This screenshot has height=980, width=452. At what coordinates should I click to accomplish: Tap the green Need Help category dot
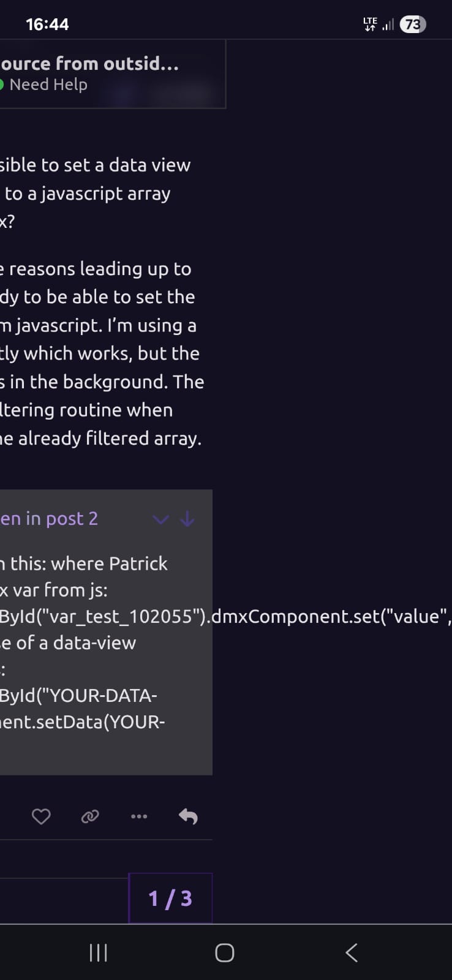(2, 85)
